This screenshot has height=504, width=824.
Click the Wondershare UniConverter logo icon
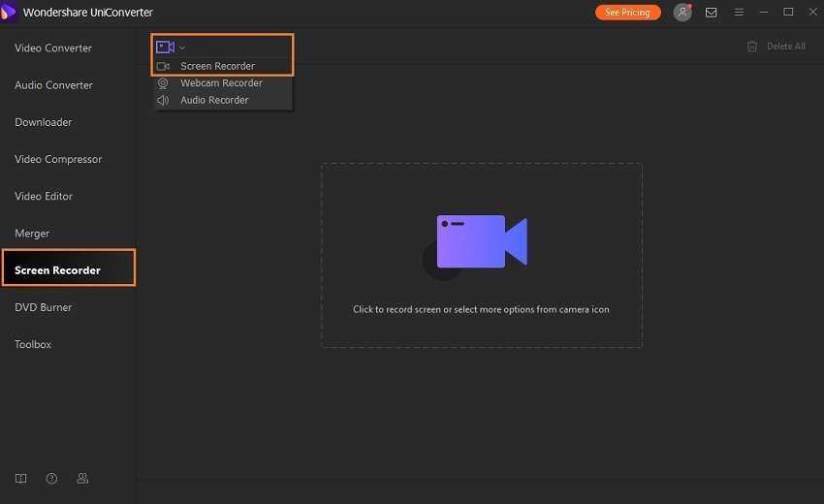click(9, 12)
